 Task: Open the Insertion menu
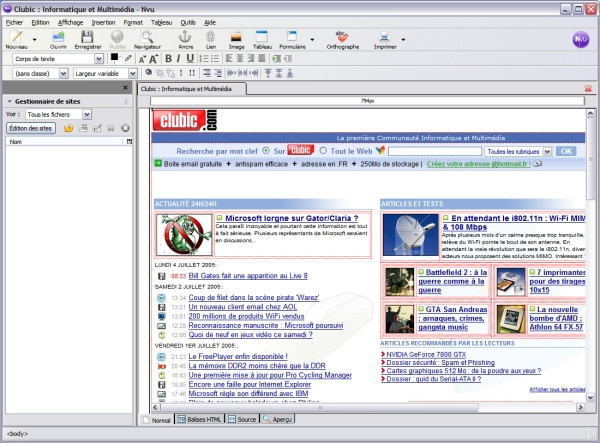tap(103, 23)
